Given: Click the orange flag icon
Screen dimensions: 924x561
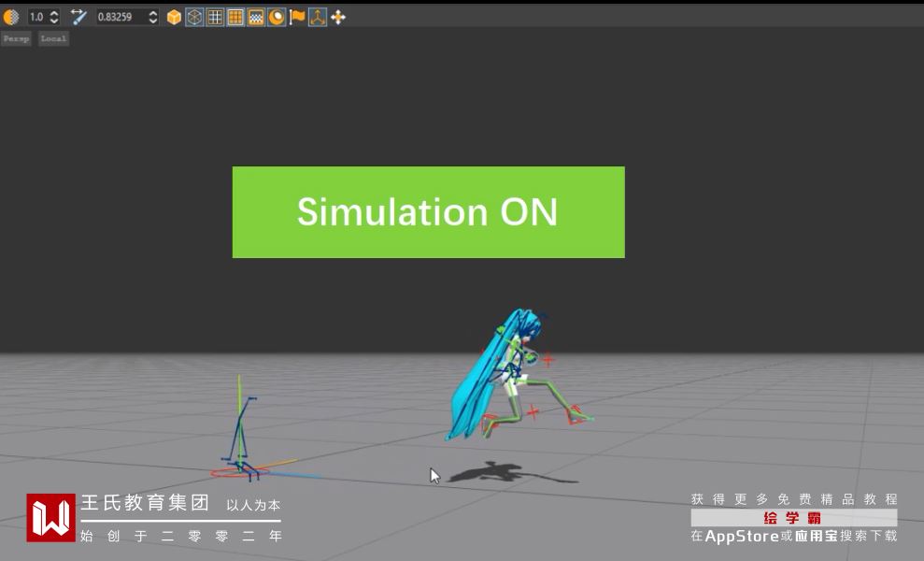Looking at the screenshot, I should [297, 17].
